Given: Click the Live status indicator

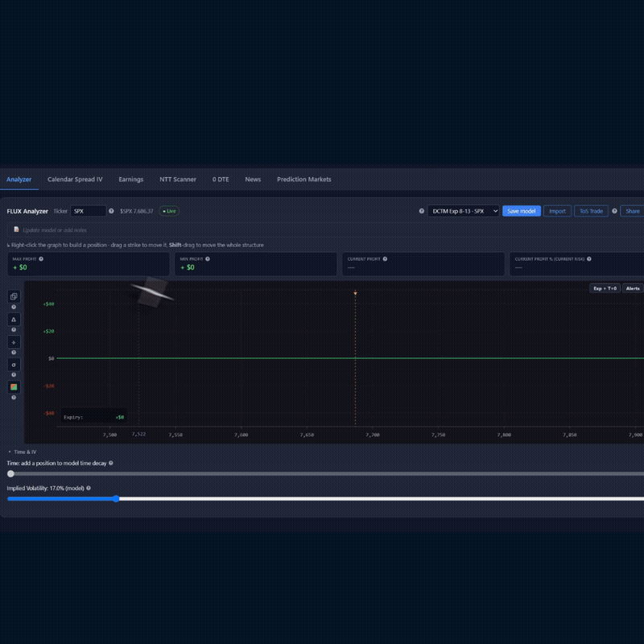Looking at the screenshot, I should tap(169, 211).
